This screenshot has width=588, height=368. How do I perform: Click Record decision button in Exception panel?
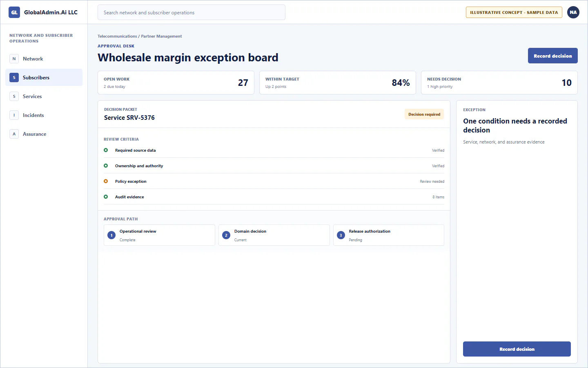(517, 349)
